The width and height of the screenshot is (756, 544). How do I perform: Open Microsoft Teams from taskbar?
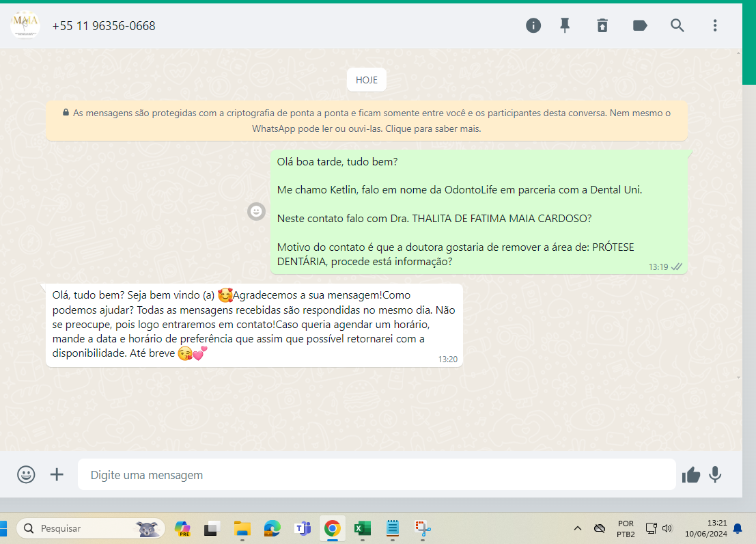[x=303, y=528]
